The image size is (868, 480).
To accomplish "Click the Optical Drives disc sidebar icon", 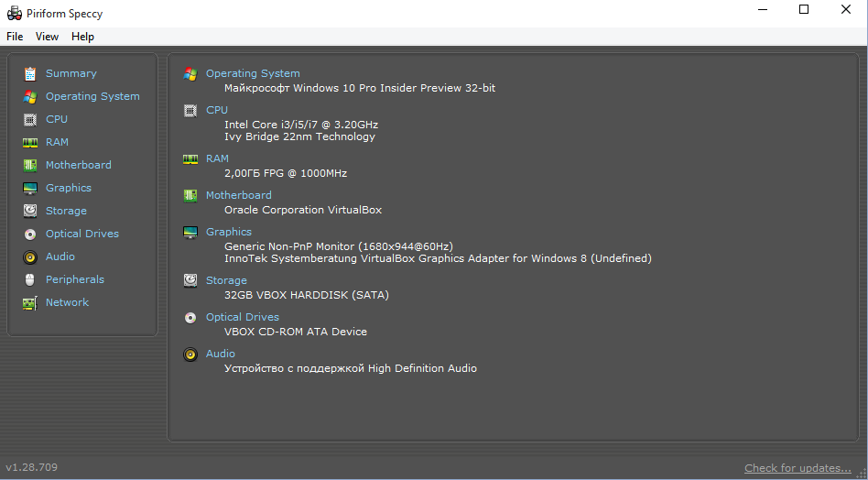I will [x=30, y=234].
